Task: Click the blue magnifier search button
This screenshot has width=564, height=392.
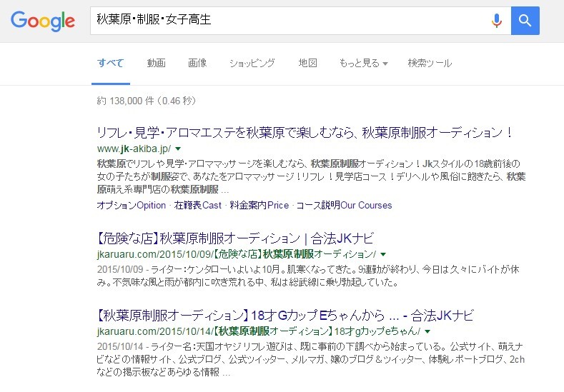Action: (525, 21)
